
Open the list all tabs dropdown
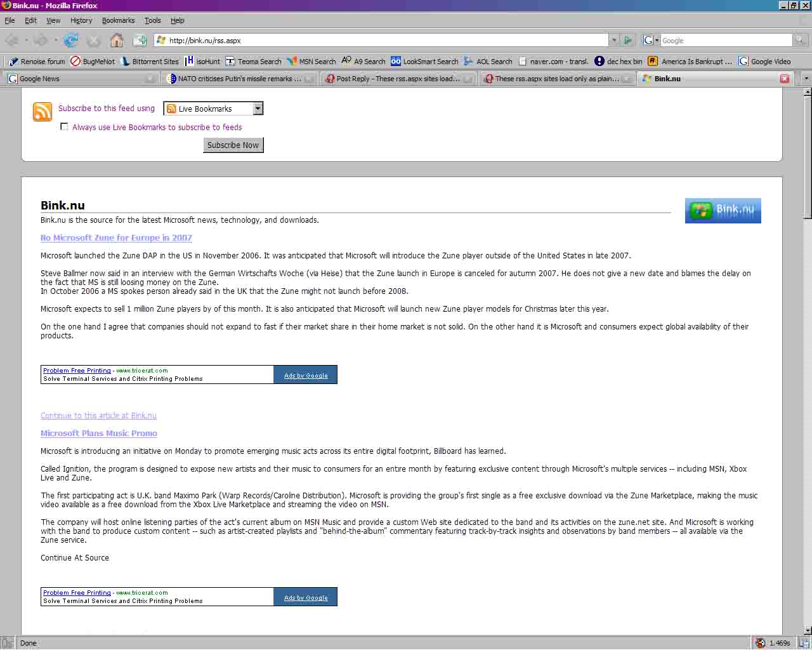[806, 79]
